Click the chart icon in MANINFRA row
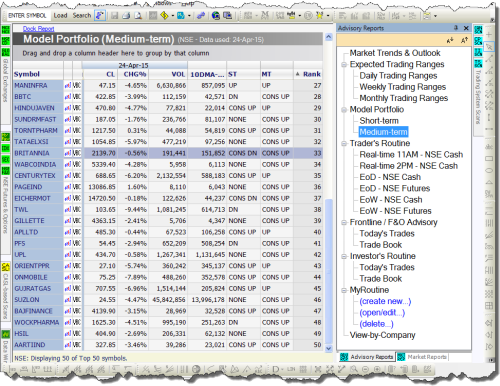 point(68,85)
